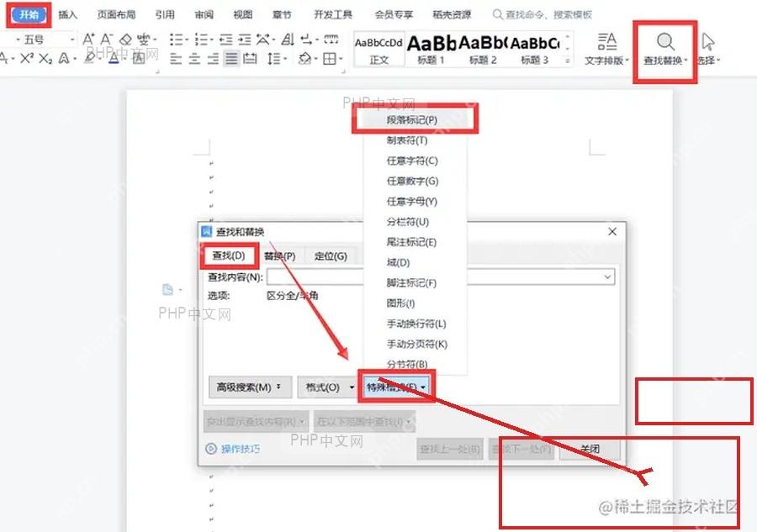Apply distributed alignment
The width and height of the screenshot is (757, 532).
pyautogui.click(x=250, y=60)
